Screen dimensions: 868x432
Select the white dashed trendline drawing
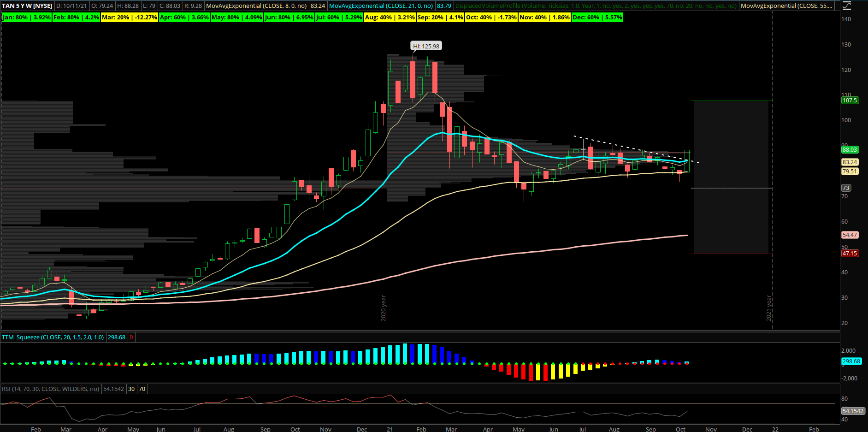pyautogui.click(x=636, y=149)
